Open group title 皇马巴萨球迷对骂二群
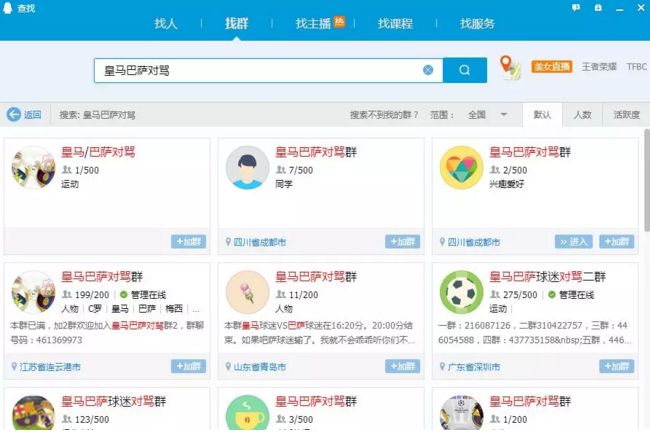Screen dimensions: 650x443 pos(548,276)
